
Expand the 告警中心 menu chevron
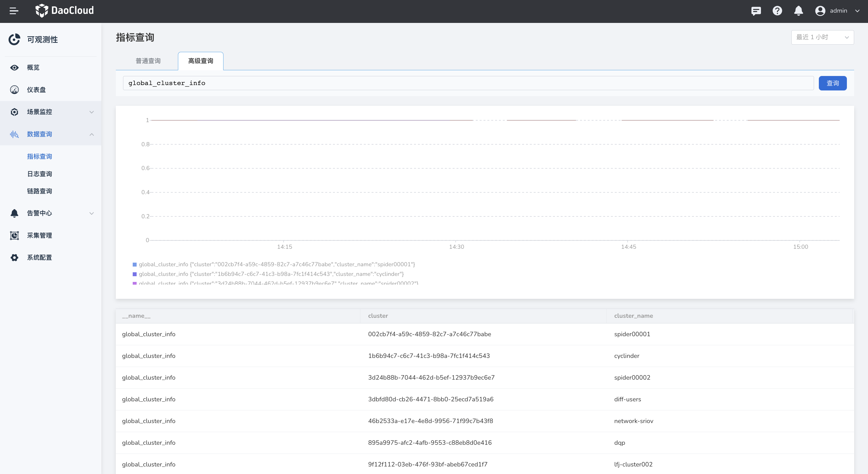point(91,213)
